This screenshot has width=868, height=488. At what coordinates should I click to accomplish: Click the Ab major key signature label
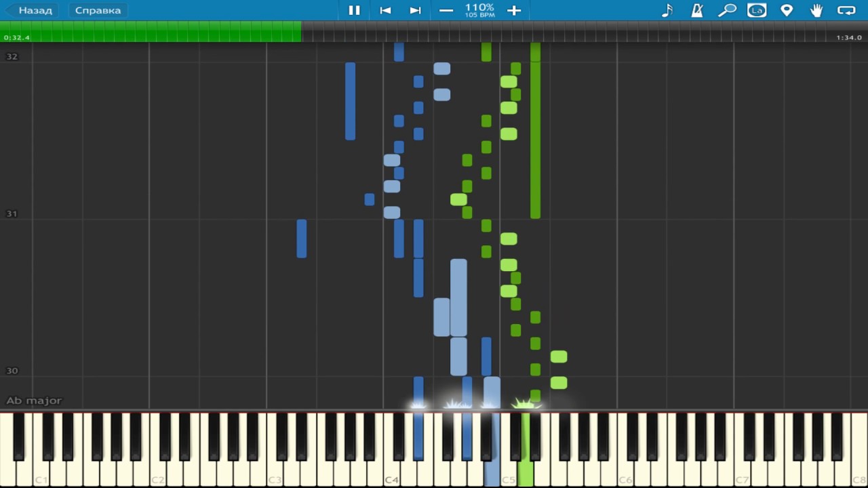click(34, 401)
